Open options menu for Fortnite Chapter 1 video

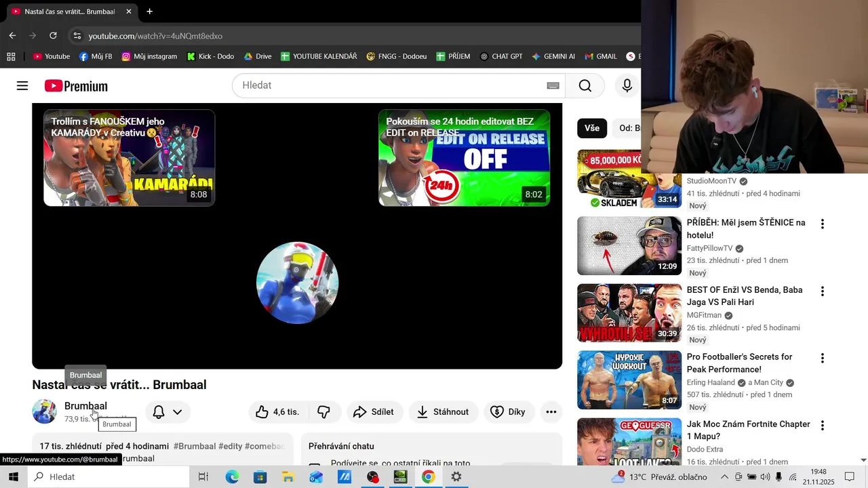pos(823,426)
